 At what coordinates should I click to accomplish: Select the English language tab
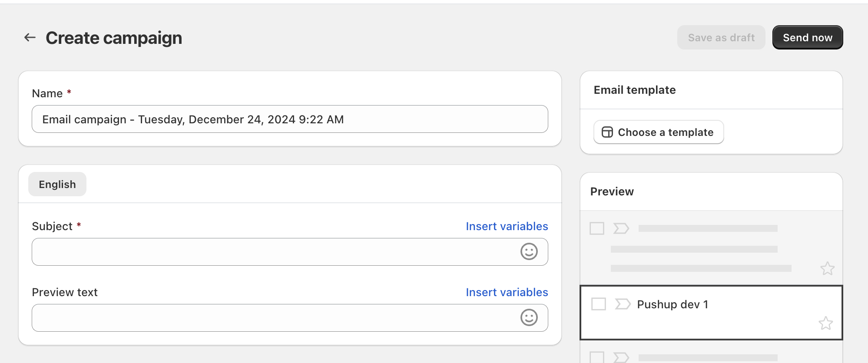pyautogui.click(x=57, y=184)
